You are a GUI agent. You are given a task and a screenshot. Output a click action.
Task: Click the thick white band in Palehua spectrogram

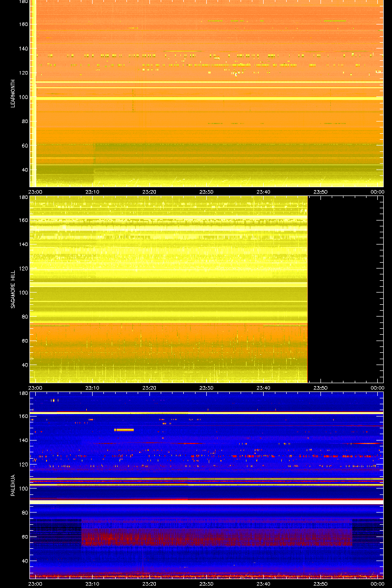[206, 502]
